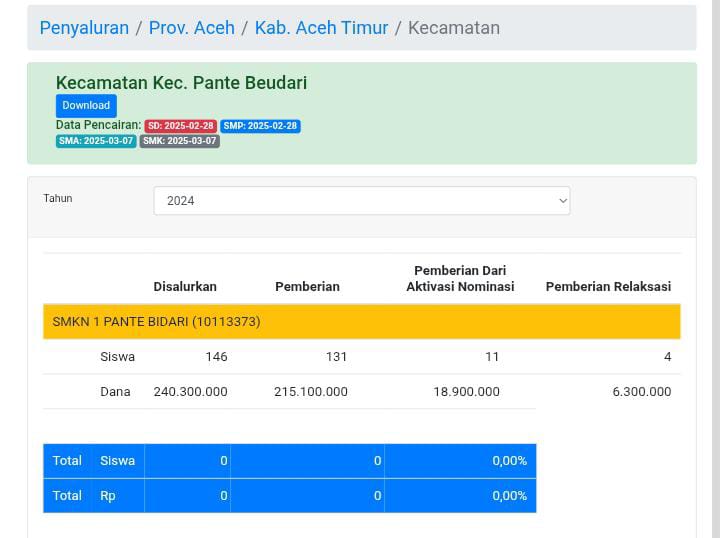Open the Tahun 2024 dropdown

point(362,201)
